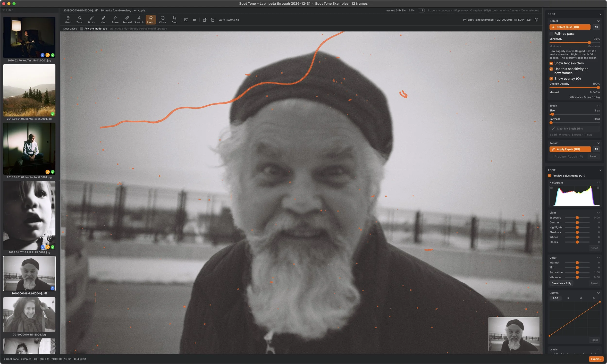Collapse the SPOT panel section
Image resolution: width=607 pixels, height=364 pixels.
(600, 14)
